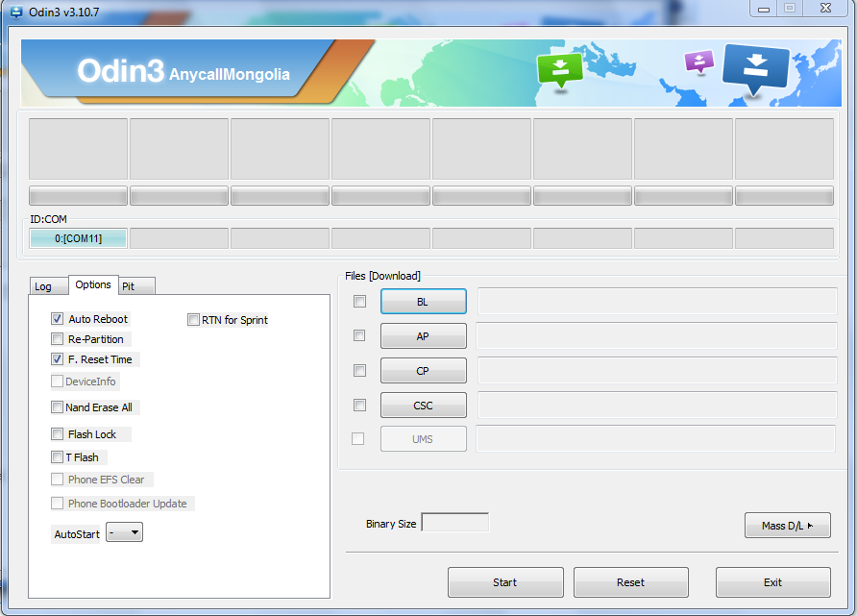Click the Odin3 app icon in title bar

(x=16, y=12)
